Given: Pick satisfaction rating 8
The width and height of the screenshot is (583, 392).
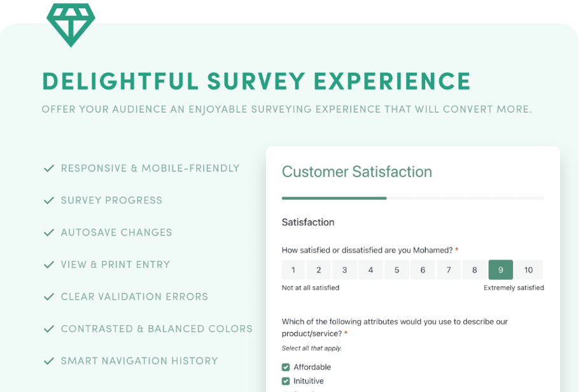Looking at the screenshot, I should pos(474,270).
